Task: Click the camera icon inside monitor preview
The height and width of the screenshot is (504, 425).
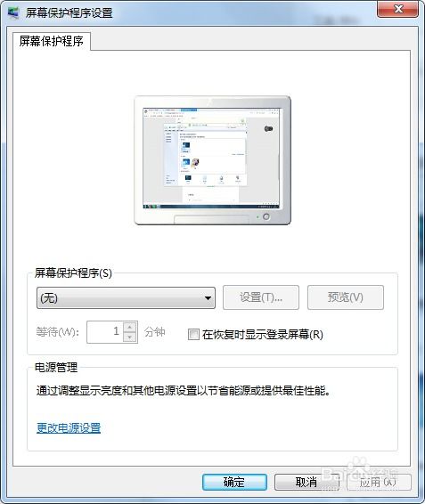Action: pos(268,129)
